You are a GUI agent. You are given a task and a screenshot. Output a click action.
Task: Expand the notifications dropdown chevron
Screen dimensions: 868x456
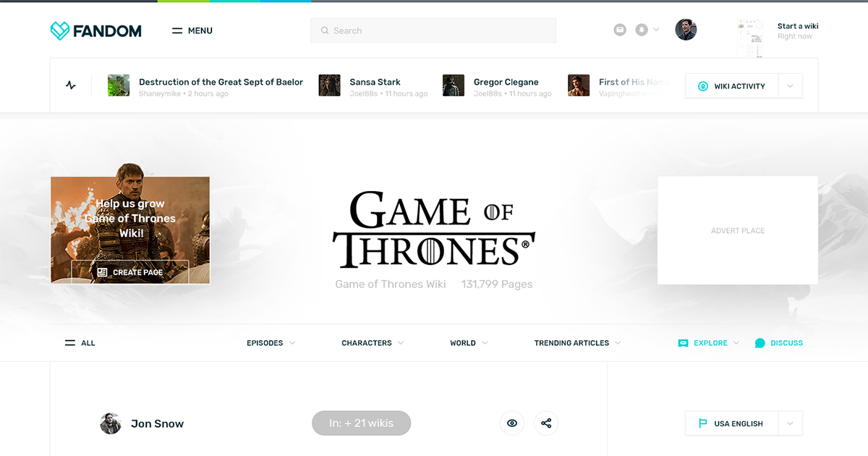[x=656, y=30]
